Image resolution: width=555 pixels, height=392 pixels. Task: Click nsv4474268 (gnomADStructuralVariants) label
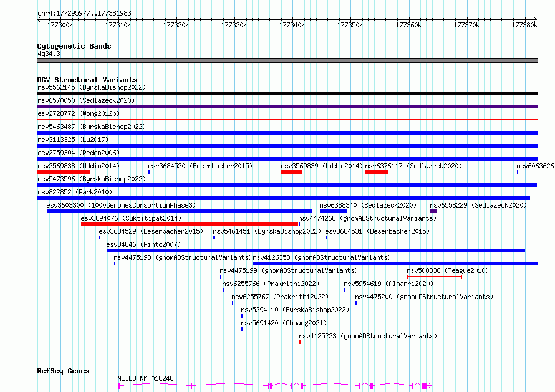[367, 218]
